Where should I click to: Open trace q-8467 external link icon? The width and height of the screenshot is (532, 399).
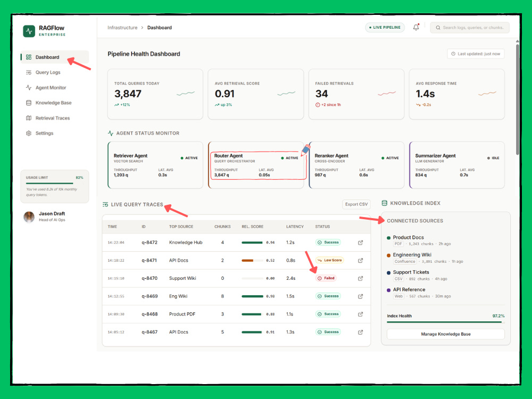(x=360, y=332)
